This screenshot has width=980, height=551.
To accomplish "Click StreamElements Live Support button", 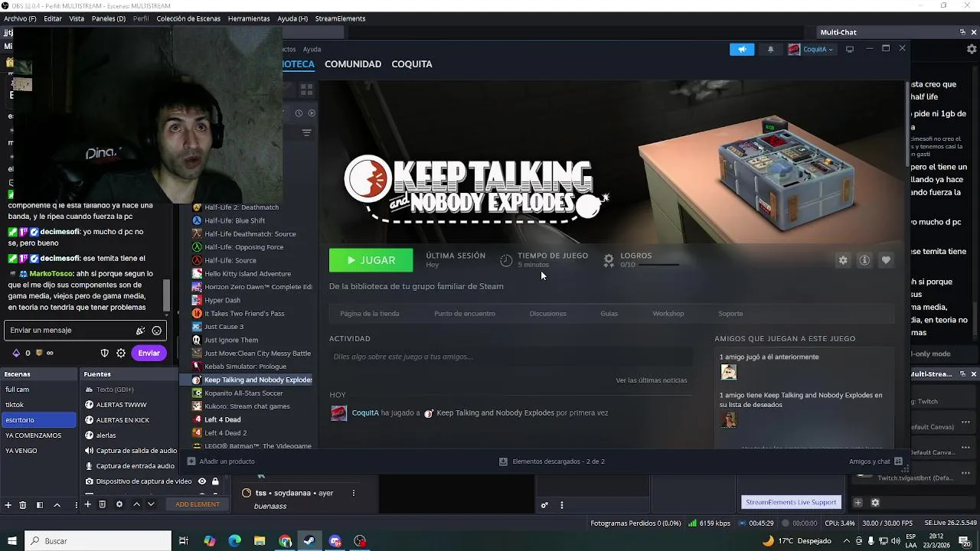I will (791, 502).
